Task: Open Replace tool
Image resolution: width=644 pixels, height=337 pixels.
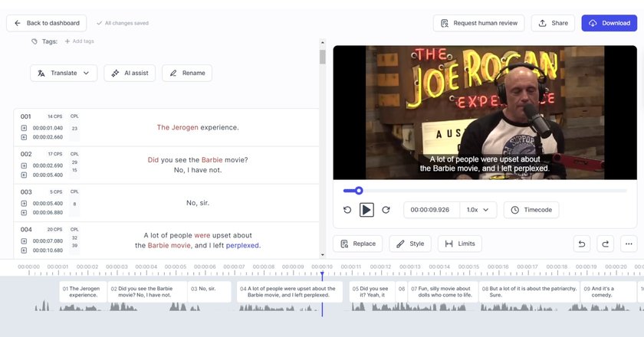Action: tap(358, 244)
